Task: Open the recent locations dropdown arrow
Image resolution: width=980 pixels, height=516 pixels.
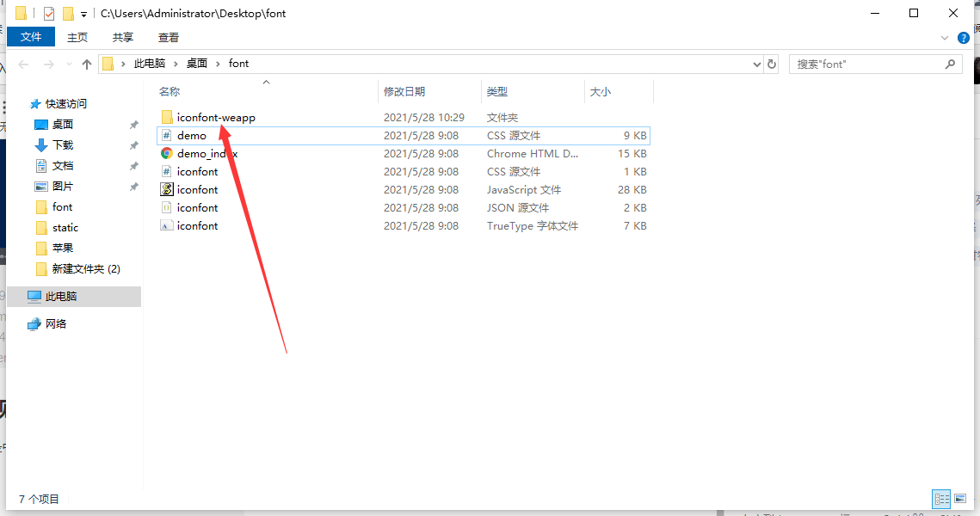Action: coord(69,64)
